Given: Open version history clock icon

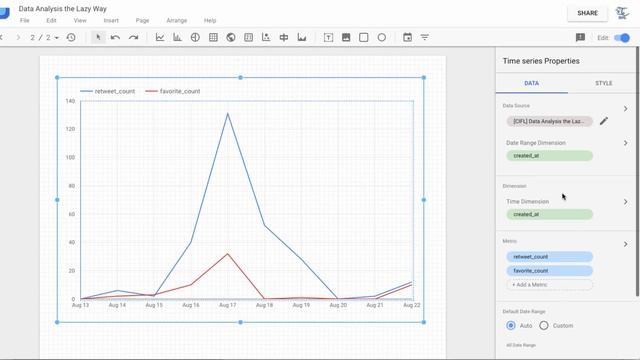Looking at the screenshot, I should pos(71,38).
